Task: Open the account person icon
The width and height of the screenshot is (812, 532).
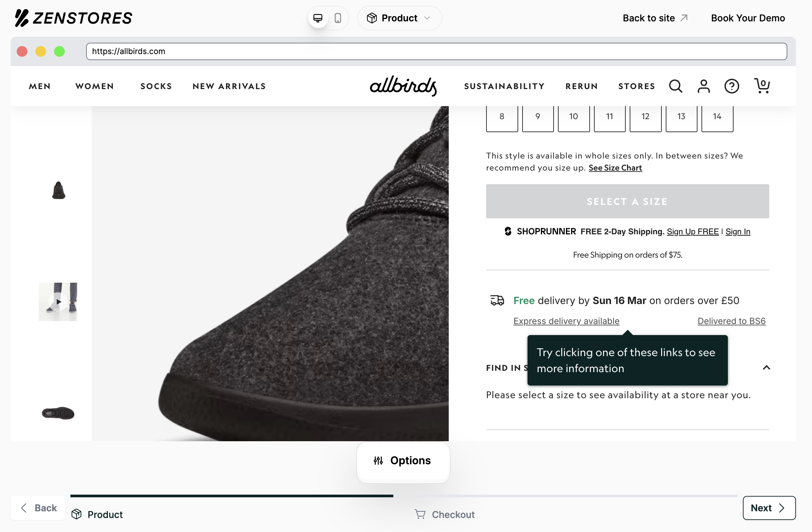Action: click(703, 86)
